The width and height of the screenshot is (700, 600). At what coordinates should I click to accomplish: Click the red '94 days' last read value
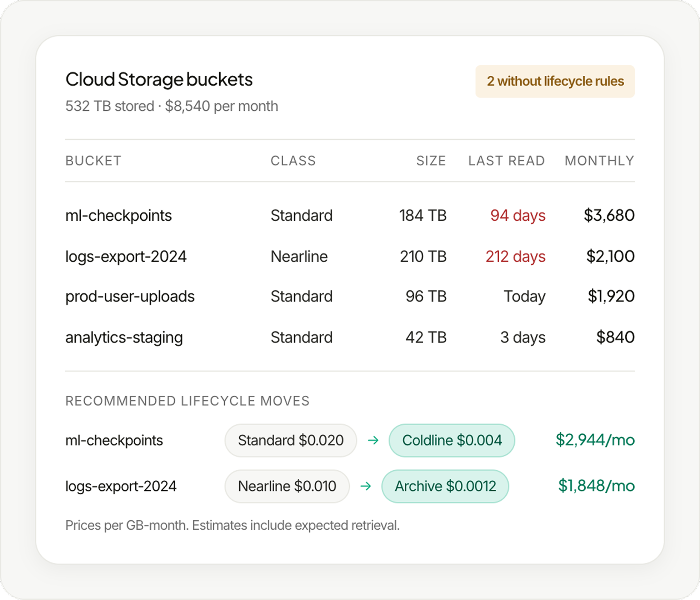pyautogui.click(x=518, y=216)
